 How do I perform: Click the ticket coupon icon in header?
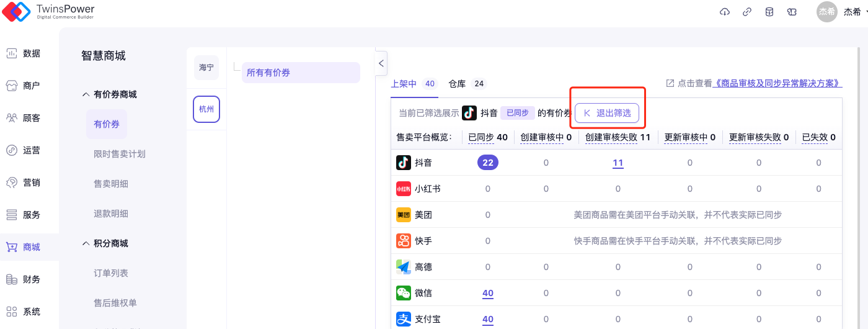tap(792, 12)
